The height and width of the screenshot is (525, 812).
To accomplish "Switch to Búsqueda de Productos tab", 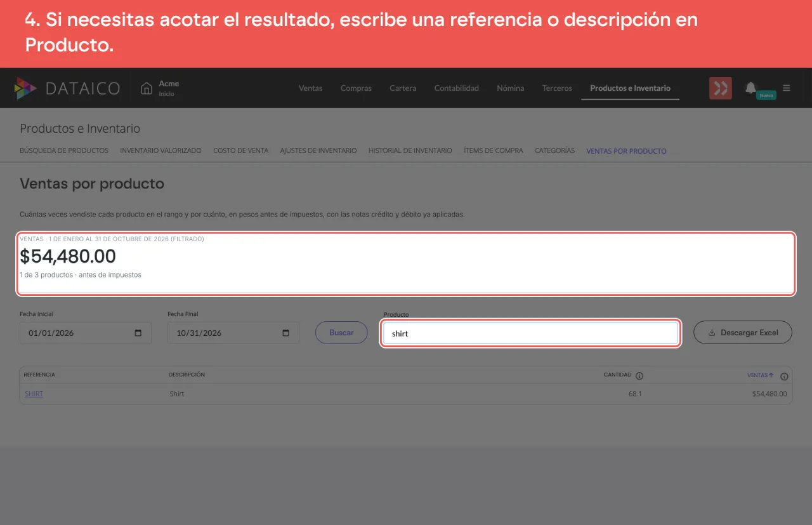I will [64, 151].
